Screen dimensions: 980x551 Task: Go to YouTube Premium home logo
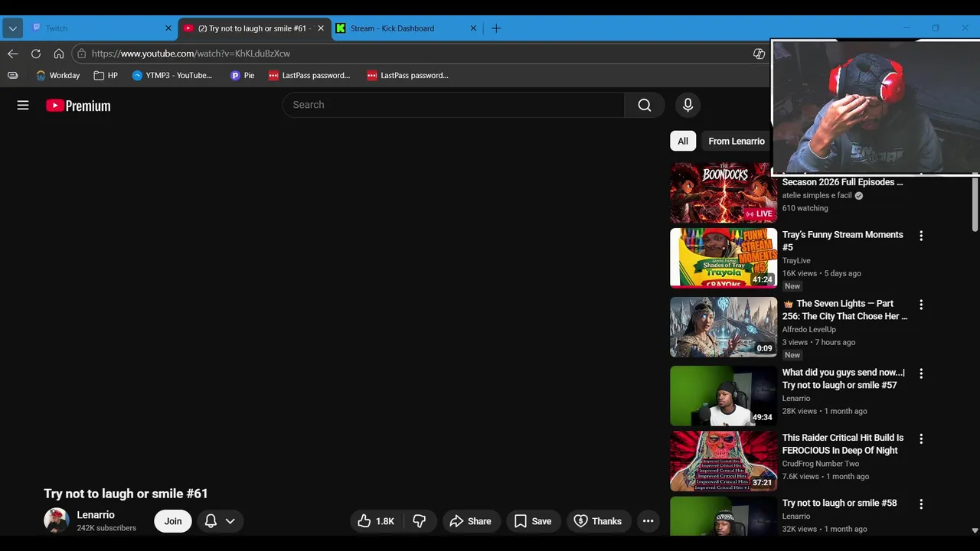78,106
